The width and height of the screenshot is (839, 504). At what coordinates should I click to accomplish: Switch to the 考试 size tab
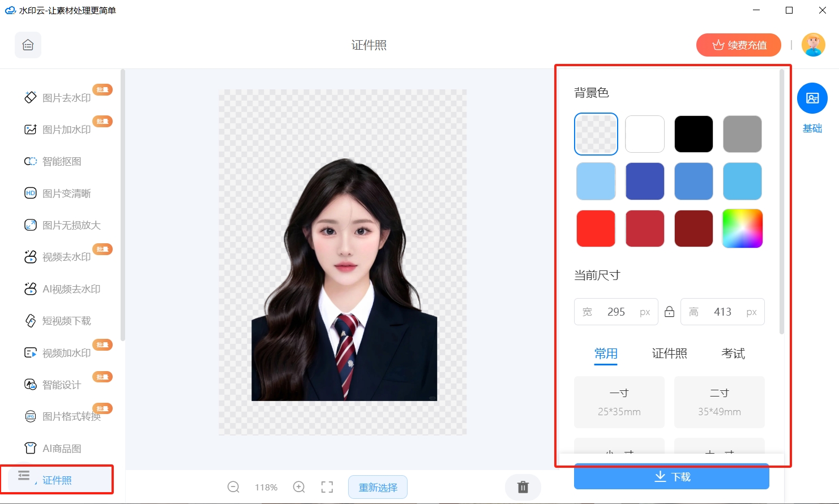(733, 354)
